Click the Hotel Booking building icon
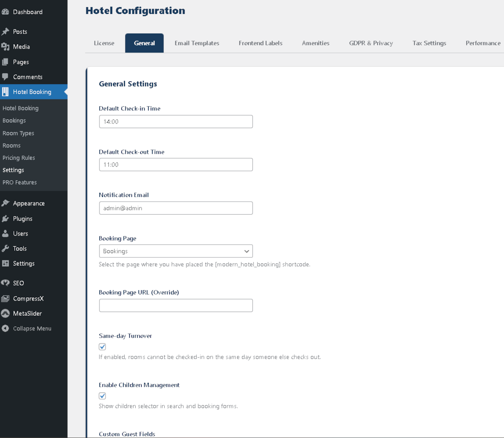 pyautogui.click(x=6, y=92)
